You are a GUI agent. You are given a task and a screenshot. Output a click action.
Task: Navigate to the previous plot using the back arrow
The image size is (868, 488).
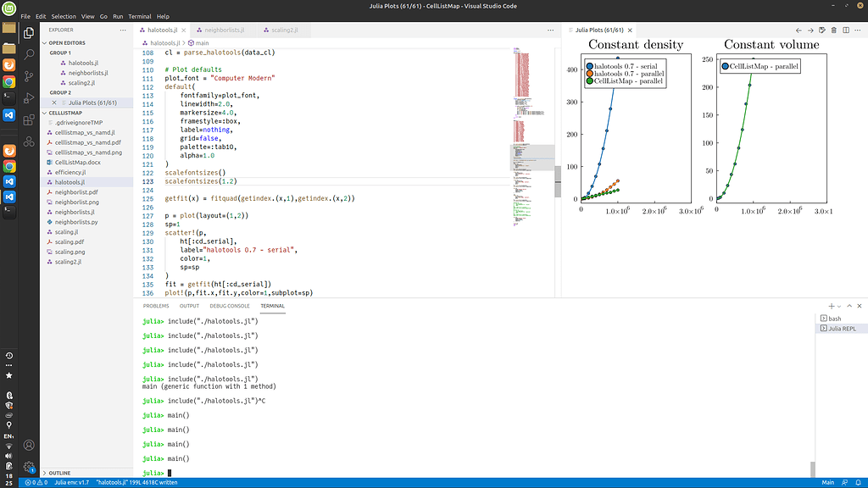point(798,30)
